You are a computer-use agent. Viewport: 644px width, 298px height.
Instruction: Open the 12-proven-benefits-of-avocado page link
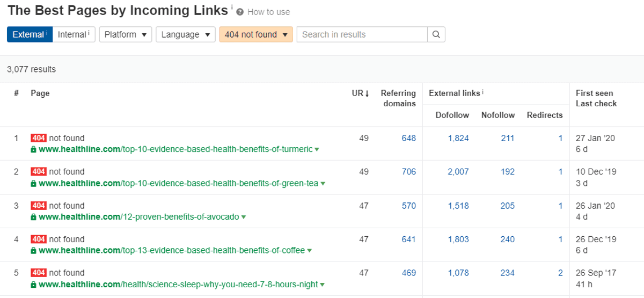[139, 217]
